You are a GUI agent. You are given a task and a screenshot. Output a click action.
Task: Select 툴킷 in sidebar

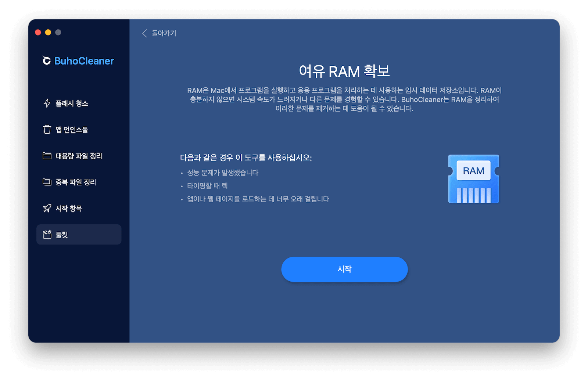pyautogui.click(x=79, y=235)
